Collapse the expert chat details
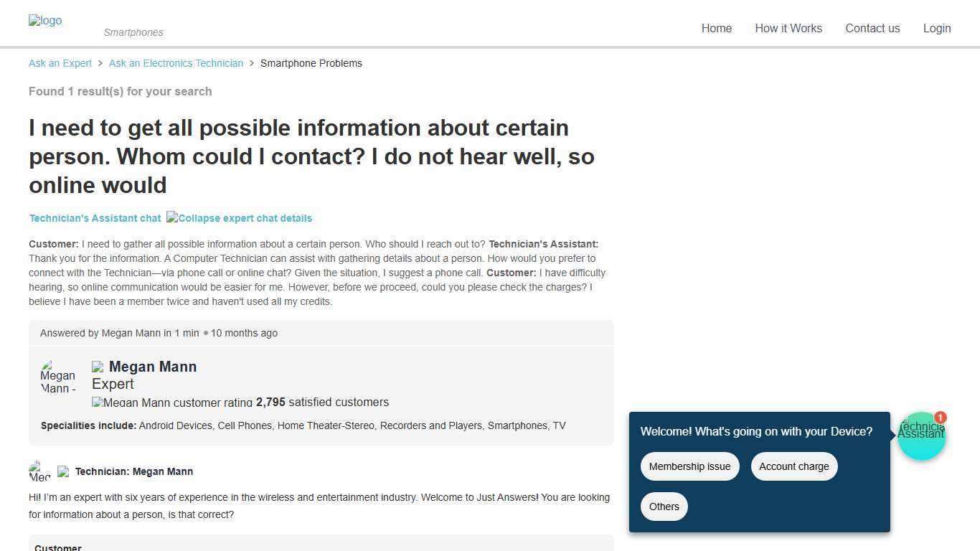Screen dimensions: 980x551 tap(239, 218)
